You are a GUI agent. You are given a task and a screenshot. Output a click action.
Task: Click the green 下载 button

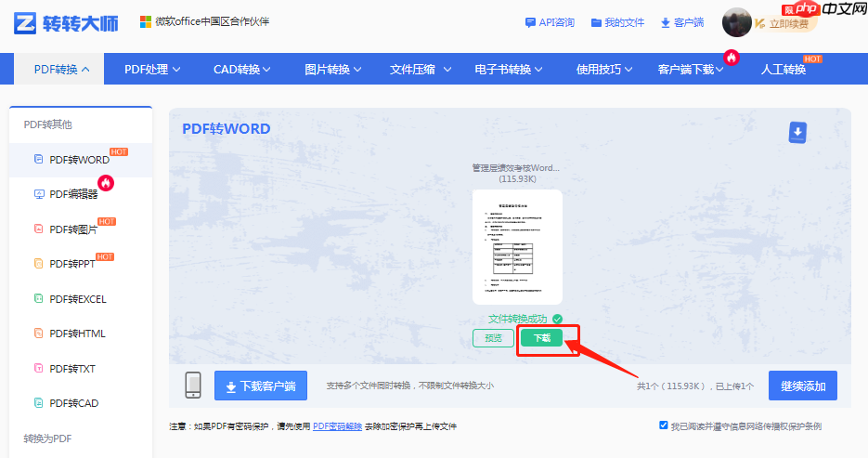coord(541,338)
